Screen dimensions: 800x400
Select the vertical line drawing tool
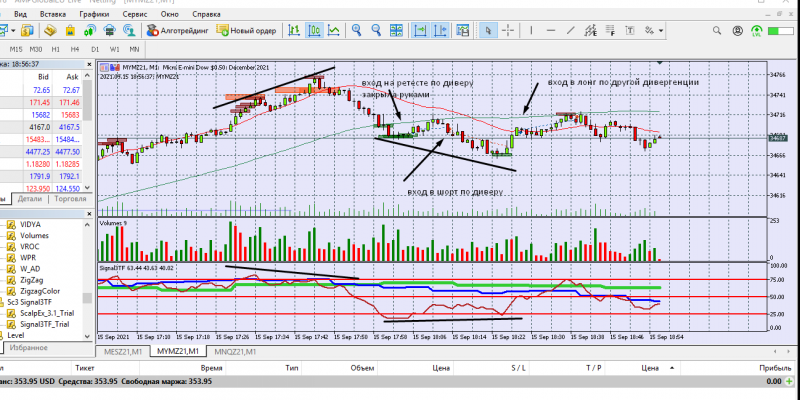point(531,30)
